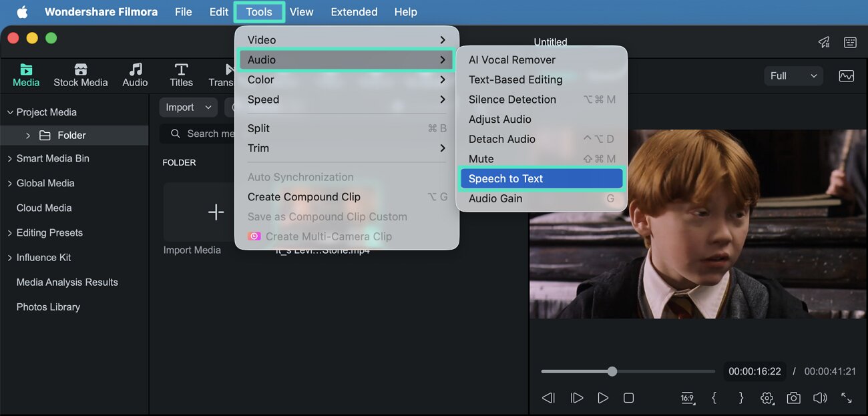This screenshot has height=416, width=868.
Task: Choose Silence Detection
Action: coord(541,99)
